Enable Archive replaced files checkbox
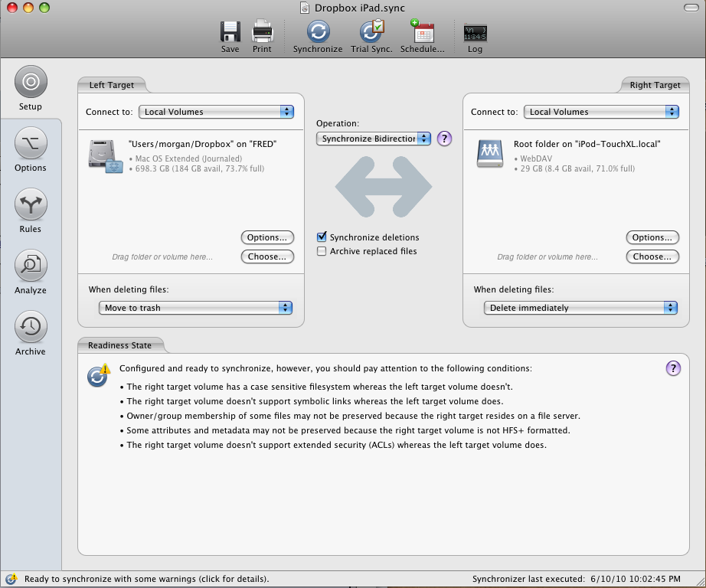Viewport: 706px width, 588px height. coord(322,251)
